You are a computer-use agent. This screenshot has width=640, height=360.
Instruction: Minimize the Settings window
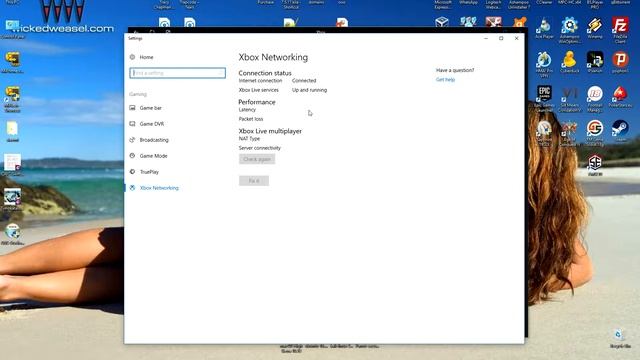486,38
